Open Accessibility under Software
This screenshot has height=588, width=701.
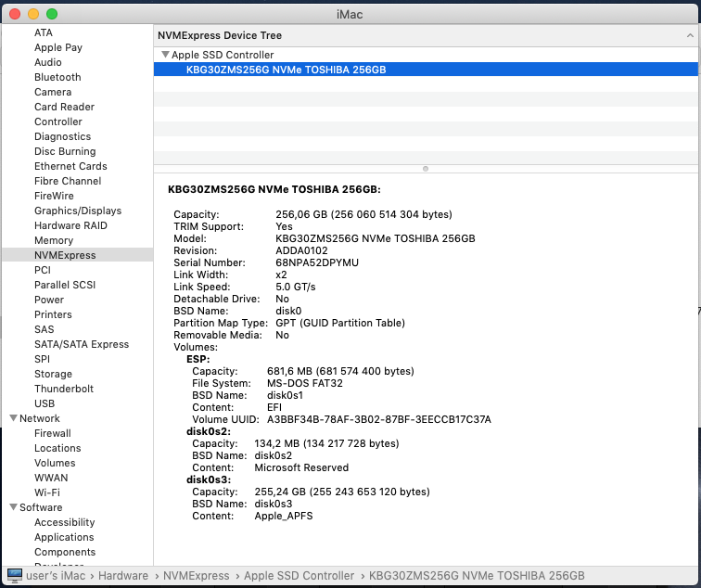point(64,522)
